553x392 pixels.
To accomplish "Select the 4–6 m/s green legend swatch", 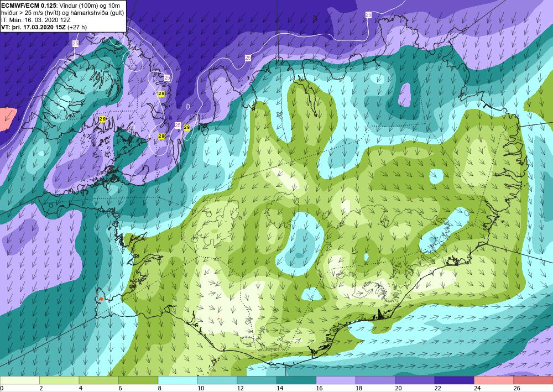I will pyautogui.click(x=99, y=380).
